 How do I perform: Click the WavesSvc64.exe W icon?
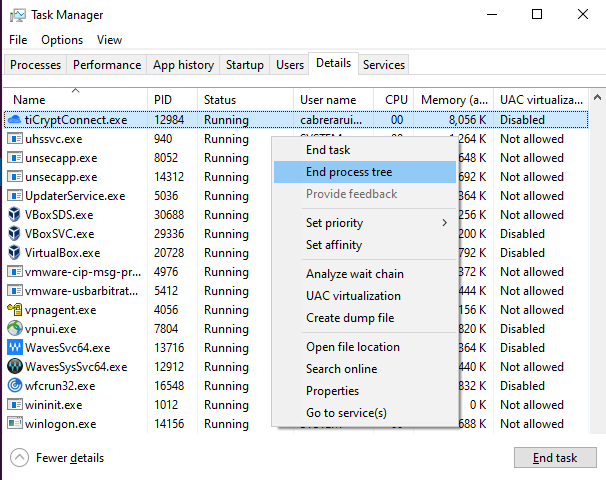[15, 348]
